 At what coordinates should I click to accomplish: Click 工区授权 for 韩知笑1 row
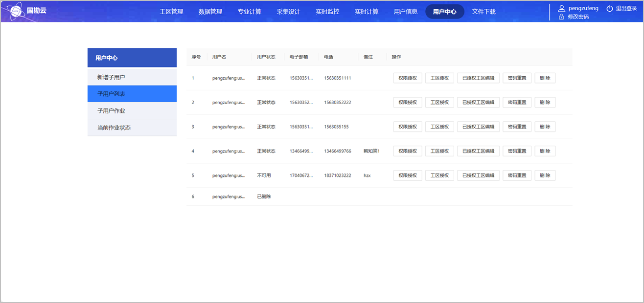(x=439, y=151)
